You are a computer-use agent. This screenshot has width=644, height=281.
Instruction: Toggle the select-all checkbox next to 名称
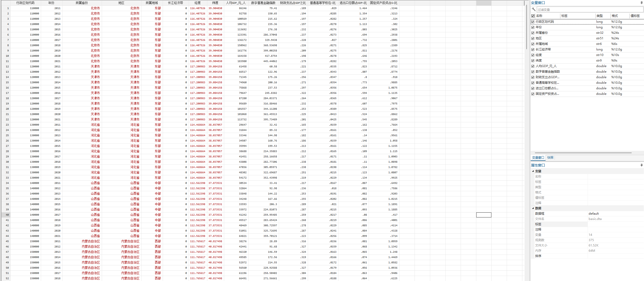[533, 16]
